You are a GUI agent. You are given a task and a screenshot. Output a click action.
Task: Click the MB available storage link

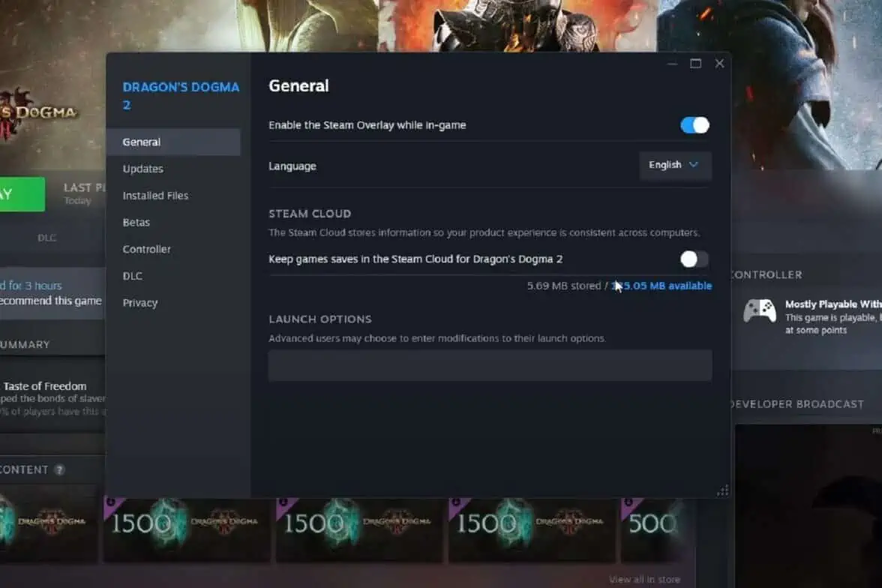664,286
